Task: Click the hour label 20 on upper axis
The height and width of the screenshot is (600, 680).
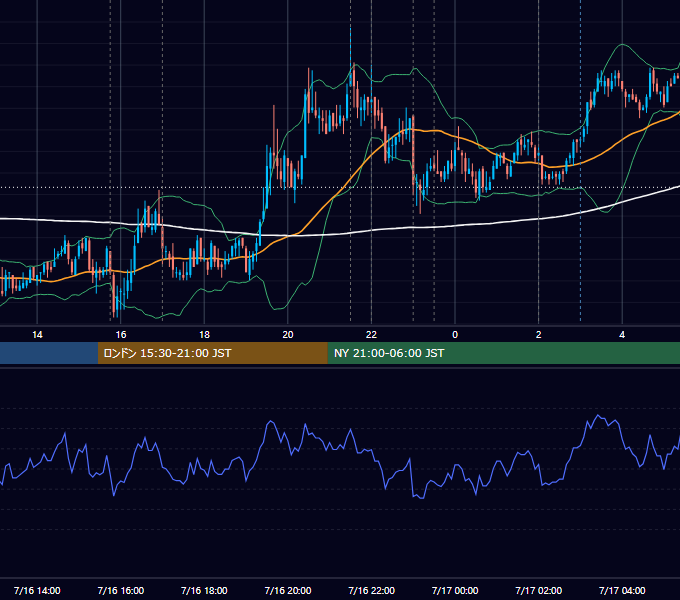Action: coord(288,335)
